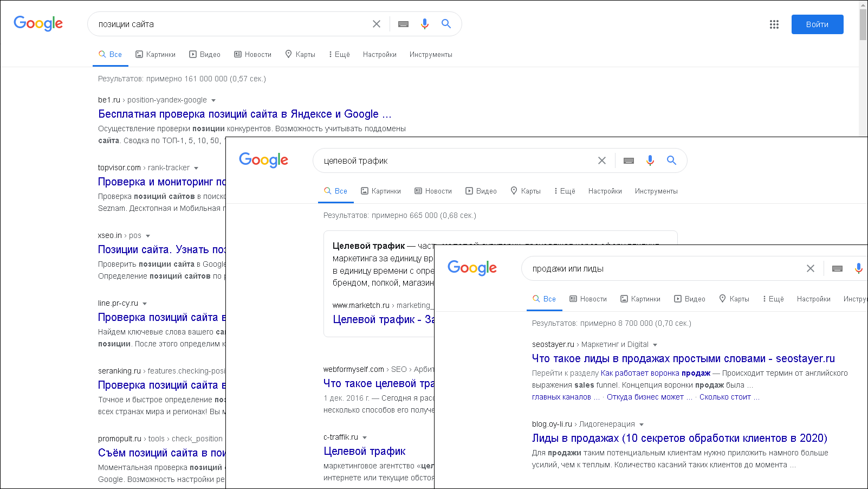The height and width of the screenshot is (489, 868).
Task: Switch to 'Видео' tab in the 'целевой трафик' results
Action: coord(481,191)
